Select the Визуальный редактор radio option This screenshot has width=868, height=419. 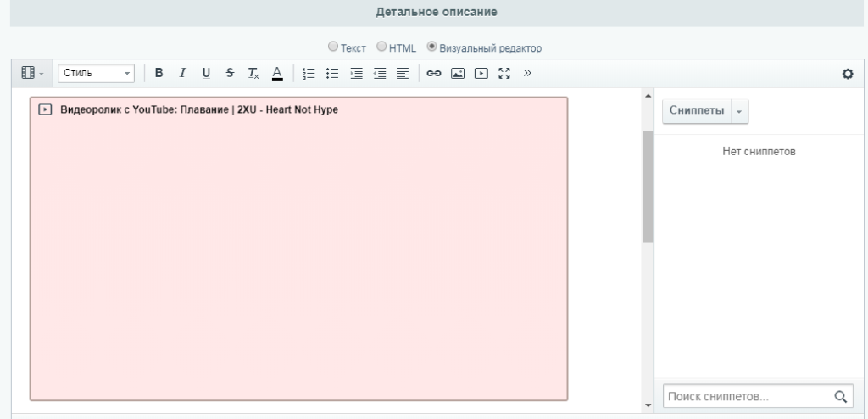pyautogui.click(x=432, y=47)
